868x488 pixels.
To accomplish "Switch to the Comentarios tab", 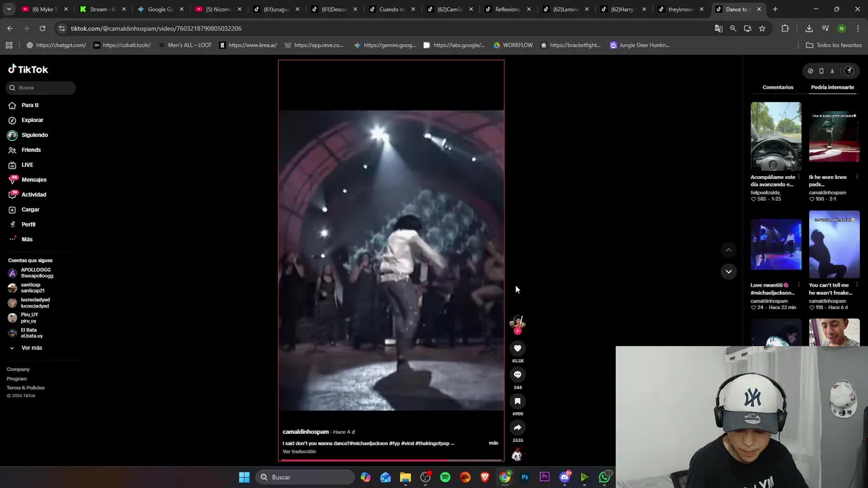I will [x=778, y=87].
